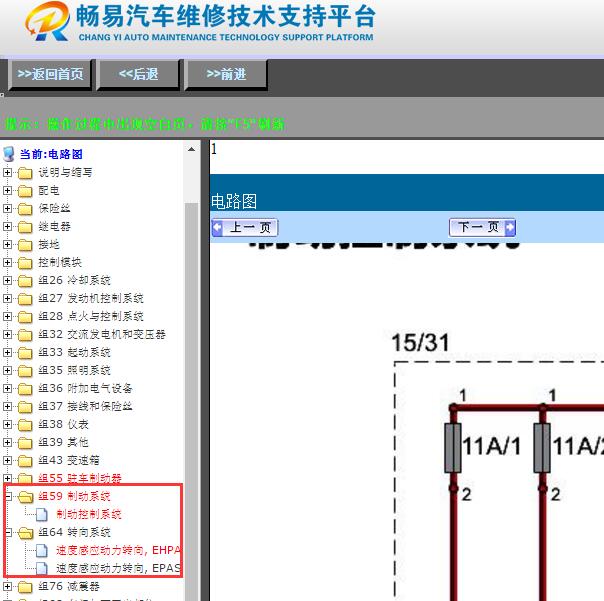
Task: Expand the 组35 照明系统 node
Action: (7, 370)
